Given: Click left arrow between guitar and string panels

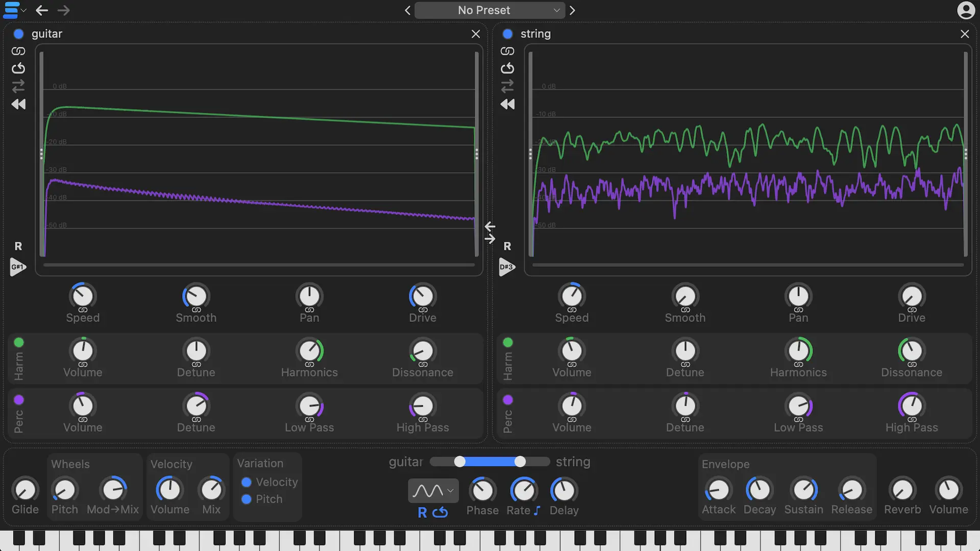Looking at the screenshot, I should [x=490, y=226].
